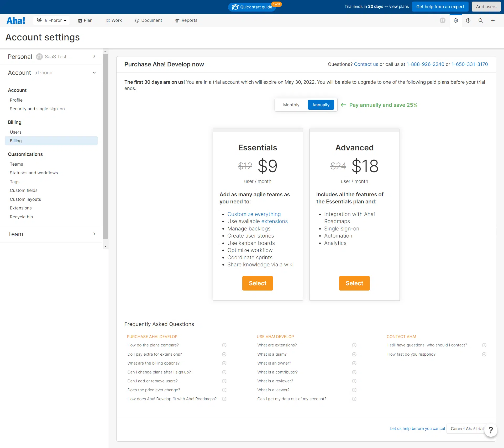Click the search magnifier icon

[x=481, y=20]
